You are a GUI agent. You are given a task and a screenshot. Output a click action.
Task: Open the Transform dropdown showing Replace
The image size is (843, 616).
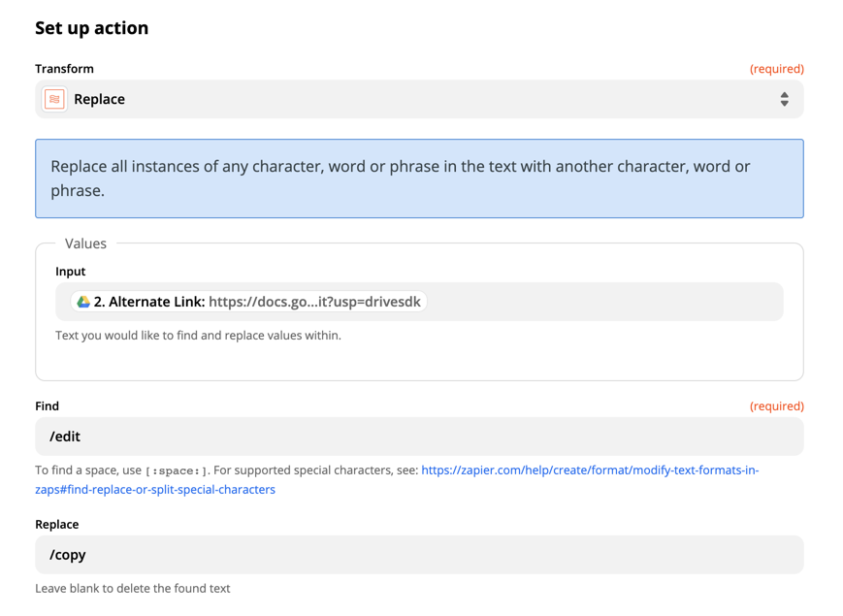(x=419, y=99)
